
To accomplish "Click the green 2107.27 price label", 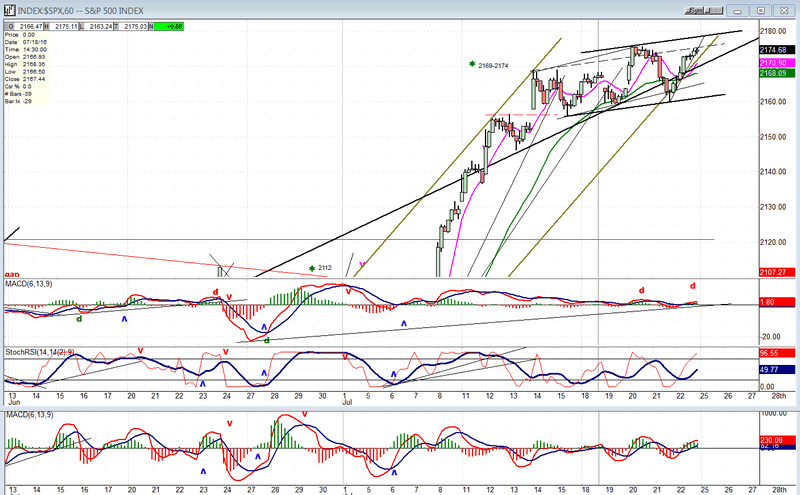I will pyautogui.click(x=775, y=271).
